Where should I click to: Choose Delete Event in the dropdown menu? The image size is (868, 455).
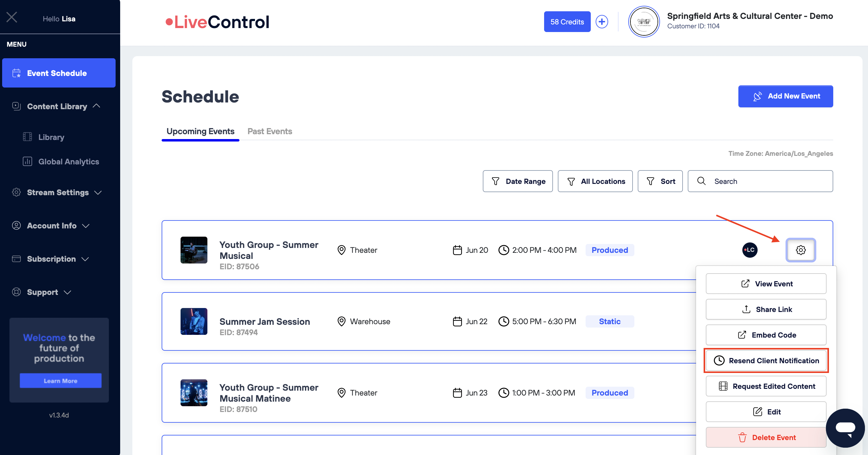[x=766, y=437]
